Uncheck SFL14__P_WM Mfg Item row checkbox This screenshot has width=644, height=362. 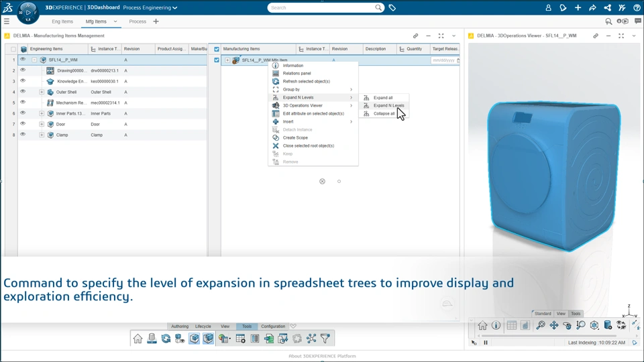217,60
